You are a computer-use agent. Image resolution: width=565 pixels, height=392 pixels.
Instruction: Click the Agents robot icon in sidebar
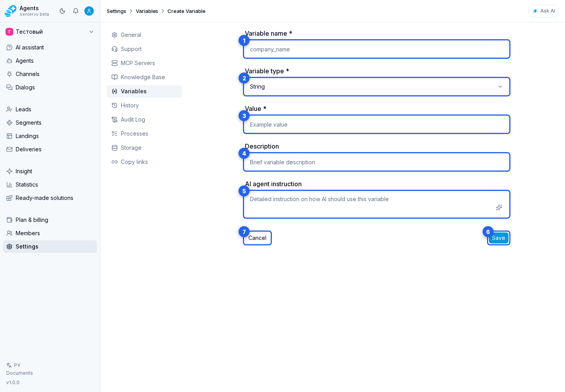(x=9, y=61)
